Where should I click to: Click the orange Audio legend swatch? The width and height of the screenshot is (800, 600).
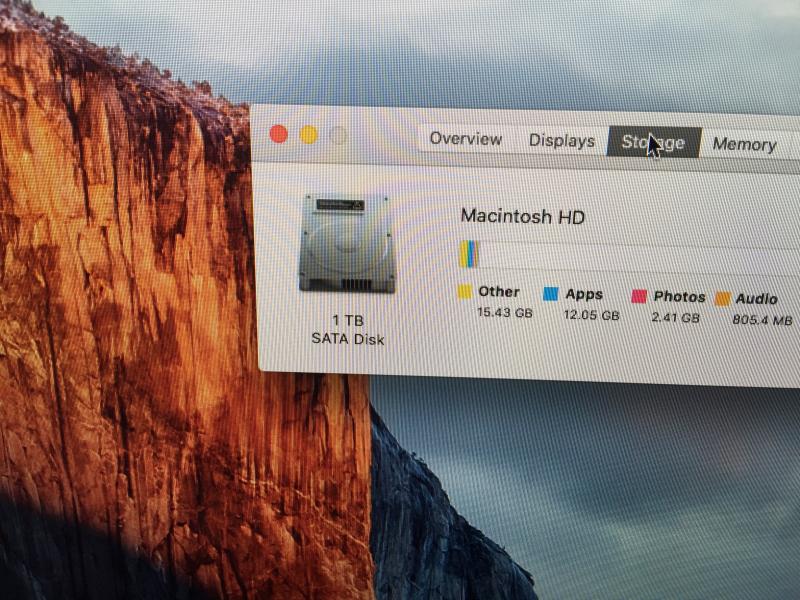[x=723, y=298]
